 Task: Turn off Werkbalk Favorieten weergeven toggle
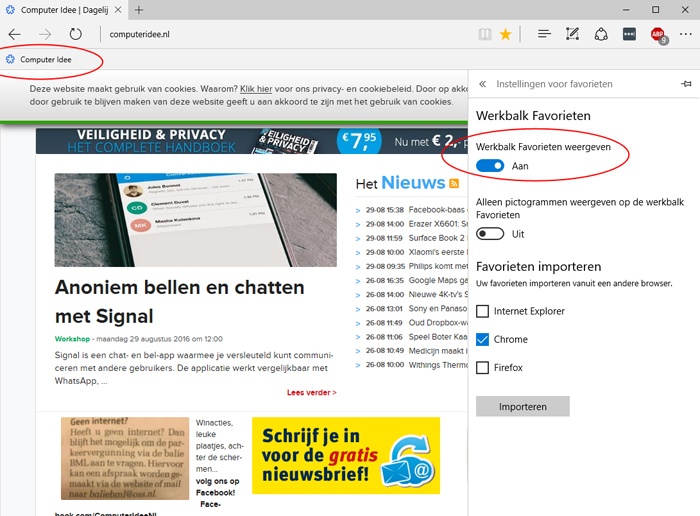click(490, 166)
